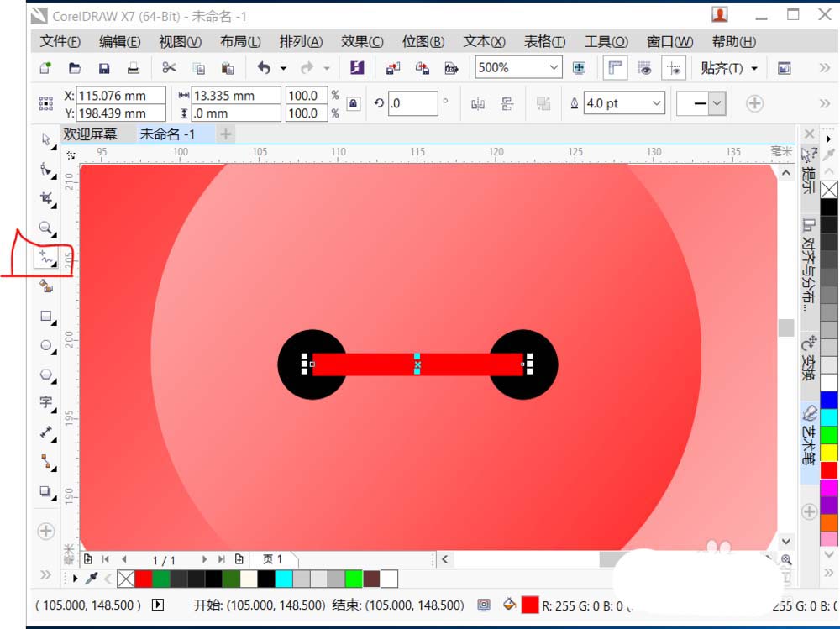Select the Ellipse tool

click(46, 346)
